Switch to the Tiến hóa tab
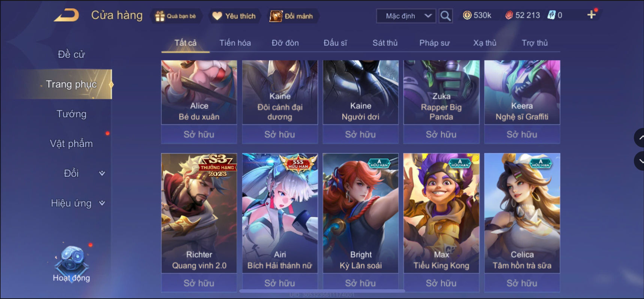This screenshot has width=644, height=299. pyautogui.click(x=235, y=43)
